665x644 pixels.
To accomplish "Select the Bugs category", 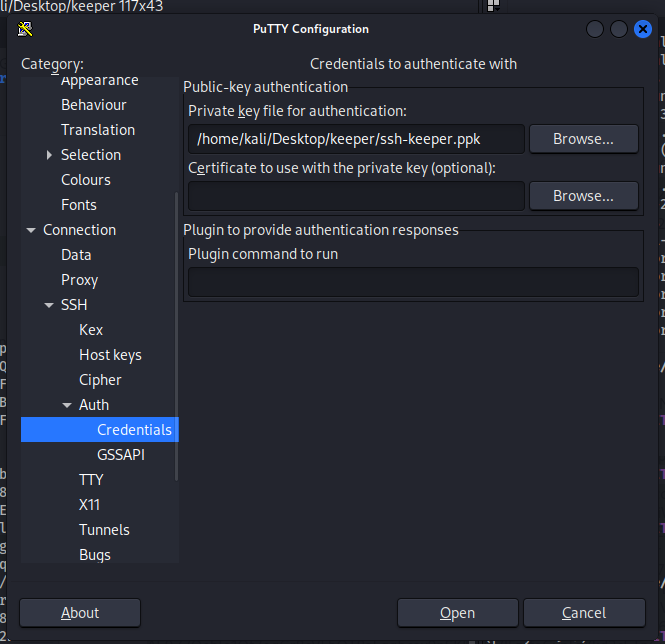I will click(95, 555).
